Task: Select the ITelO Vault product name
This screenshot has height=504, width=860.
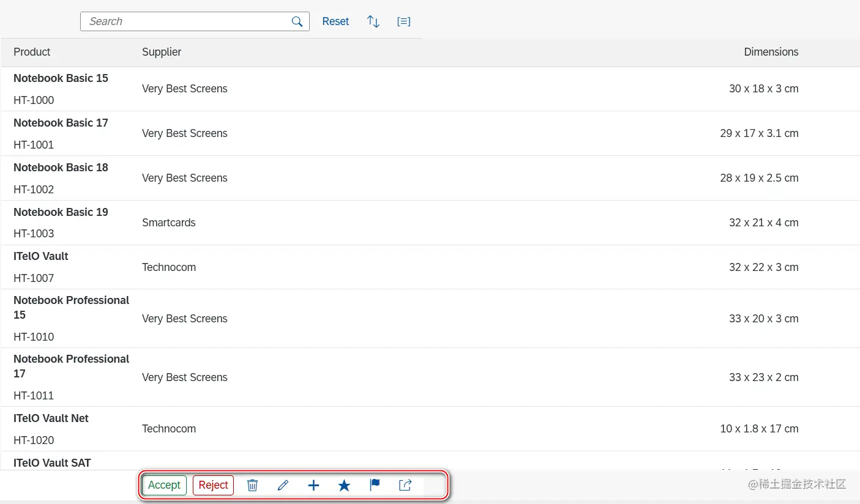Action: [x=41, y=256]
